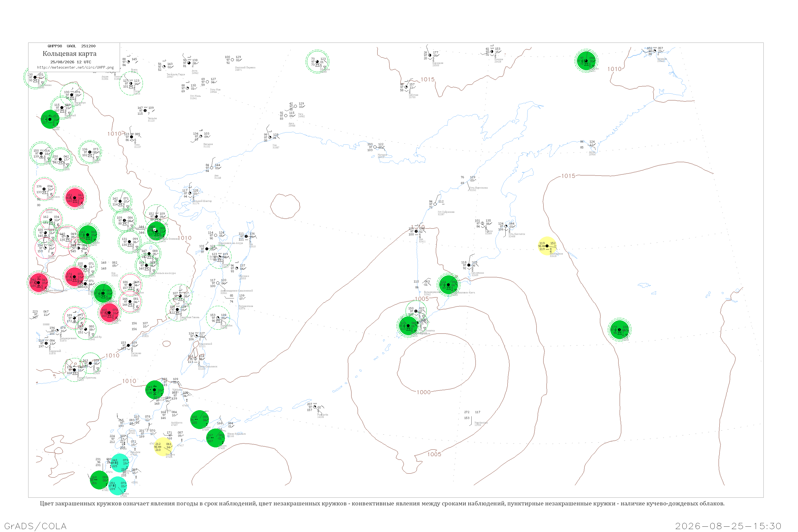Select the 'Ключи' station label
Viewport: 798px width, 532px height.
tap(489, 231)
